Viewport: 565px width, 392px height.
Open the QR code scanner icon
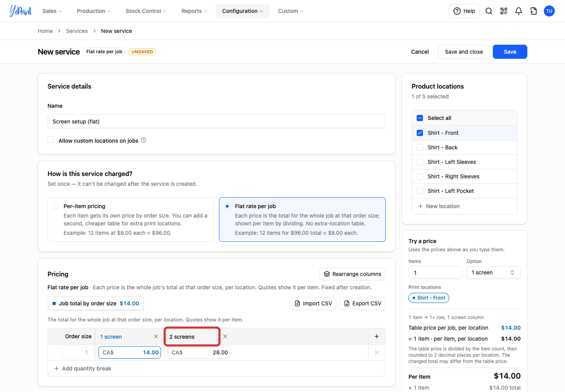(x=504, y=11)
